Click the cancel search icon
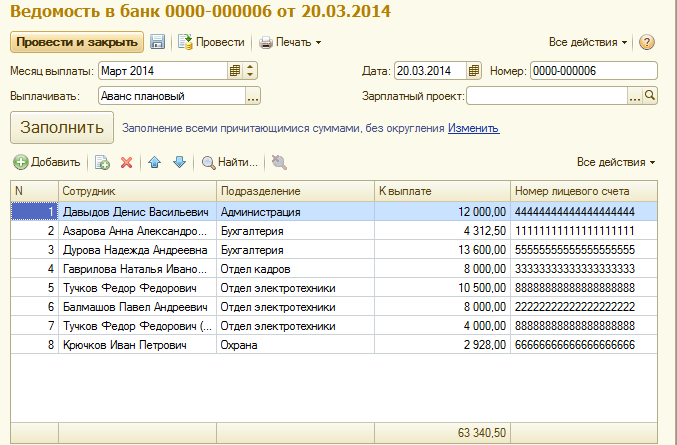Viewport: 677px width, 445px height. pos(278,162)
